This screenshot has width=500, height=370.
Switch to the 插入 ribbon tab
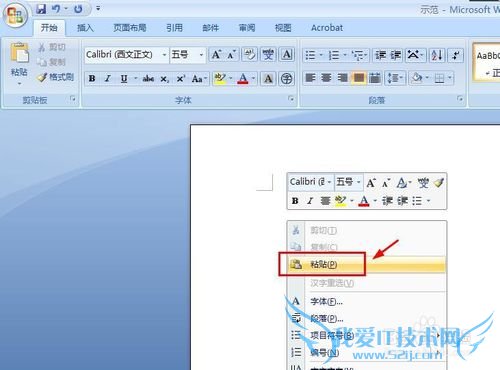pyautogui.click(x=85, y=28)
